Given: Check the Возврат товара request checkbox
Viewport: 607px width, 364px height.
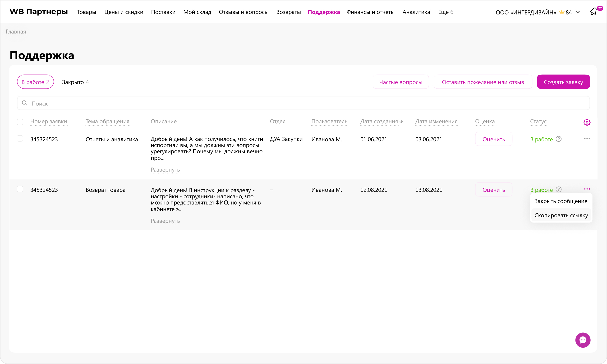Looking at the screenshot, I should point(20,189).
